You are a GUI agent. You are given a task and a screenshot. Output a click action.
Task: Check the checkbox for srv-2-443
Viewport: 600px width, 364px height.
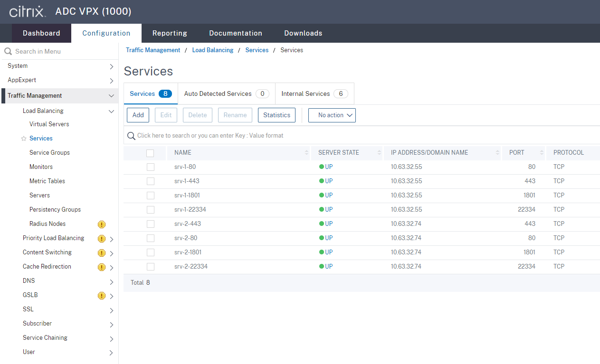tap(151, 224)
